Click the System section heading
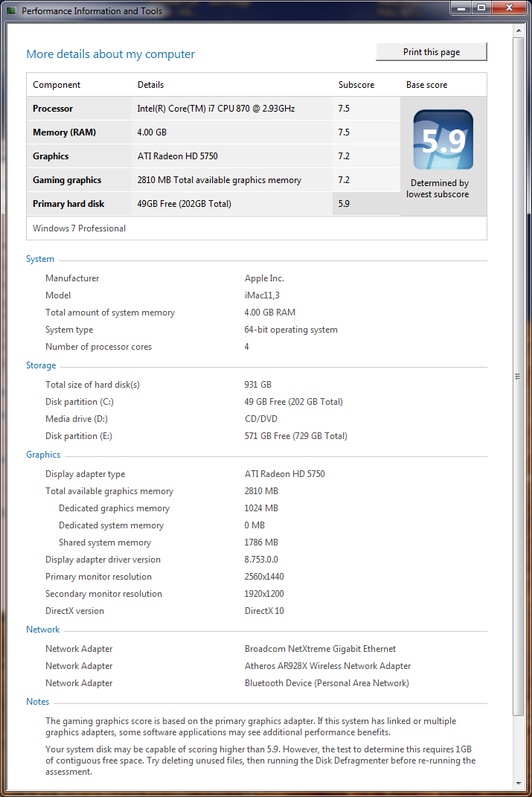This screenshot has width=532, height=797. tap(40, 259)
